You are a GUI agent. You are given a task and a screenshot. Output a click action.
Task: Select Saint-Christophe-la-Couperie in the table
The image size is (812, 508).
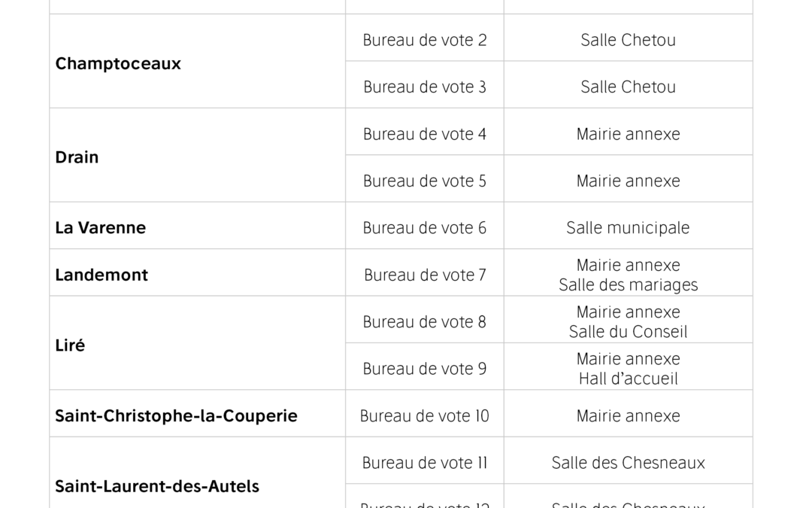pyautogui.click(x=176, y=415)
